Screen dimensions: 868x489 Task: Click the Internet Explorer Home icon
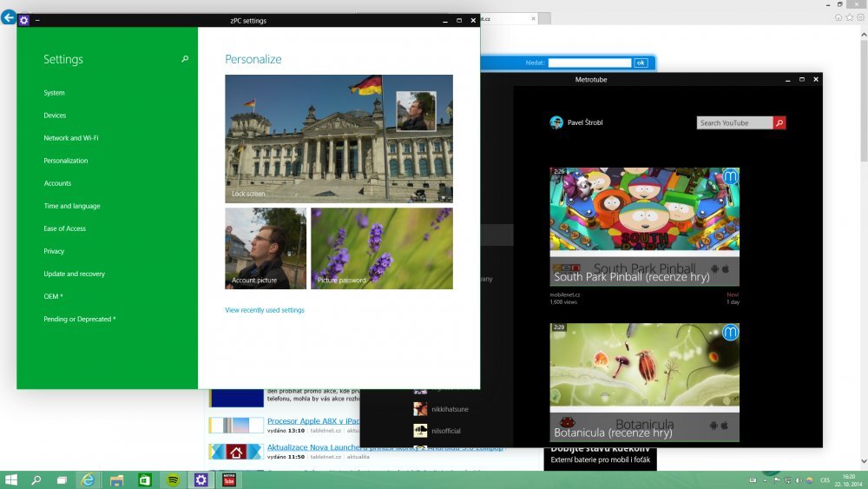(838, 17)
